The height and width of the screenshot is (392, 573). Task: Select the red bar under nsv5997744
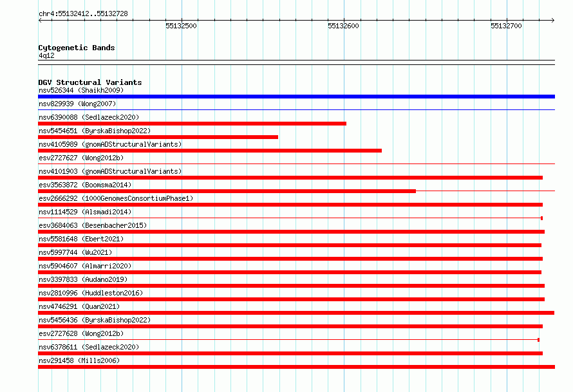click(x=290, y=259)
